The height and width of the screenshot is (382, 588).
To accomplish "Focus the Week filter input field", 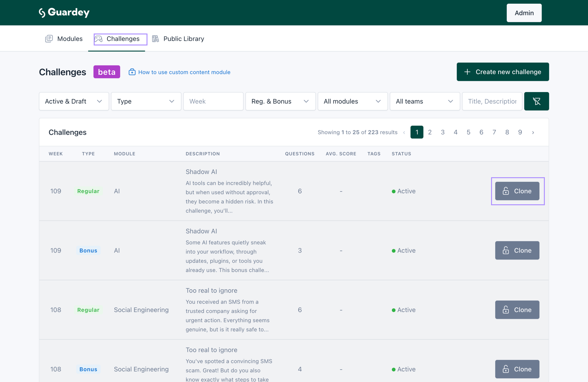I will click(213, 101).
